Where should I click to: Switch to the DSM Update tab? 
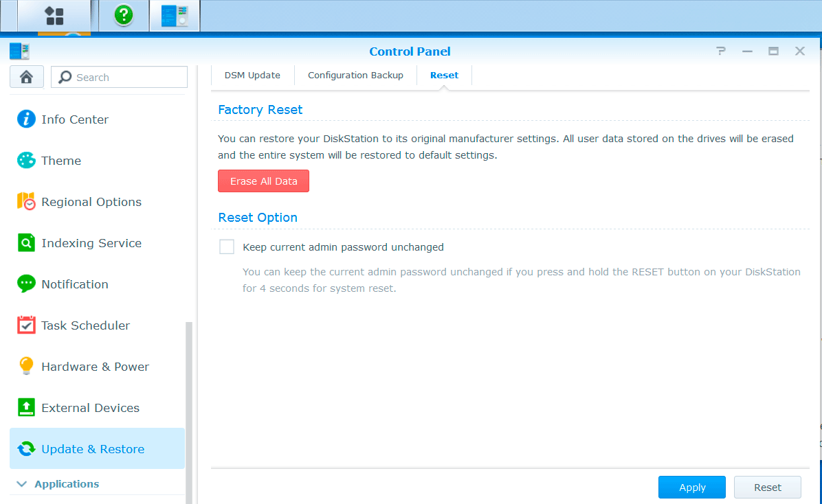point(252,76)
